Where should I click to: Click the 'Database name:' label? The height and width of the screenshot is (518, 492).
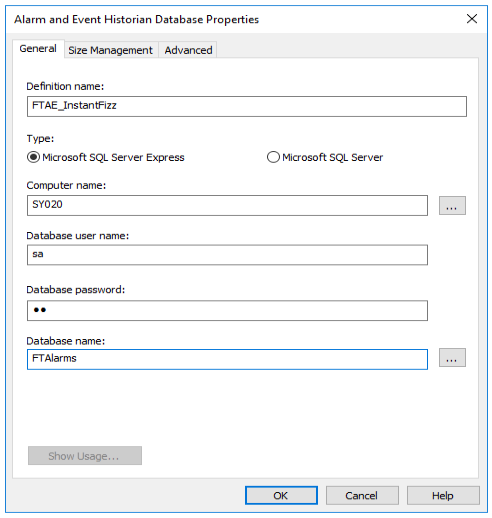click(65, 341)
